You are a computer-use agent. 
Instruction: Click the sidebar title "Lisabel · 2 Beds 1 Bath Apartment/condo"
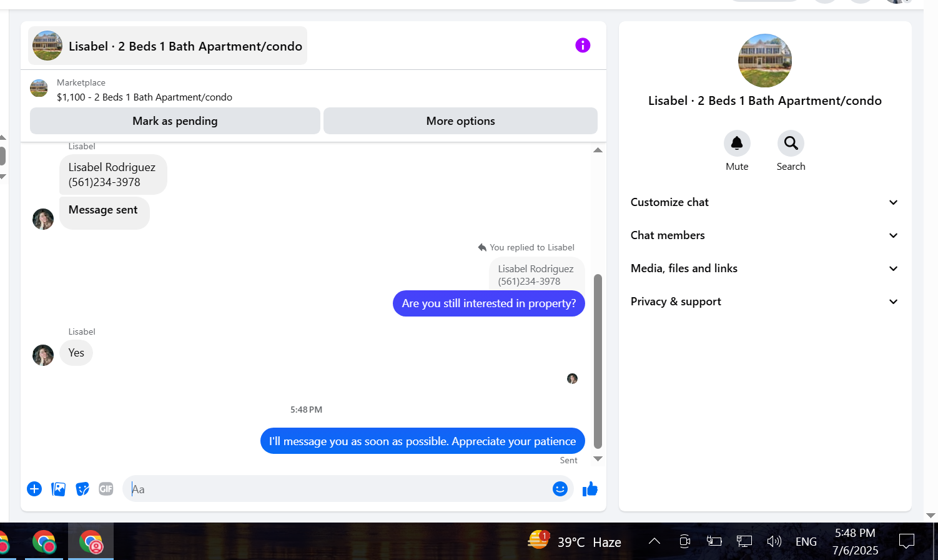click(765, 101)
